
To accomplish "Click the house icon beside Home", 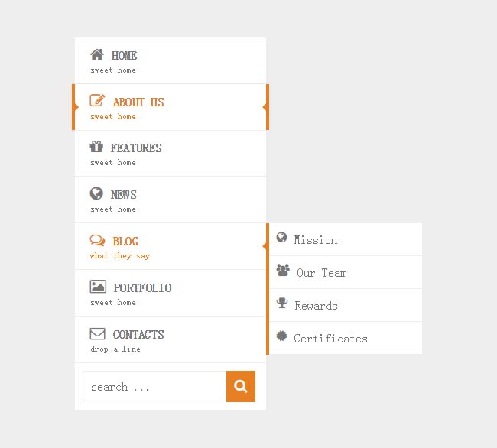I will click(97, 54).
